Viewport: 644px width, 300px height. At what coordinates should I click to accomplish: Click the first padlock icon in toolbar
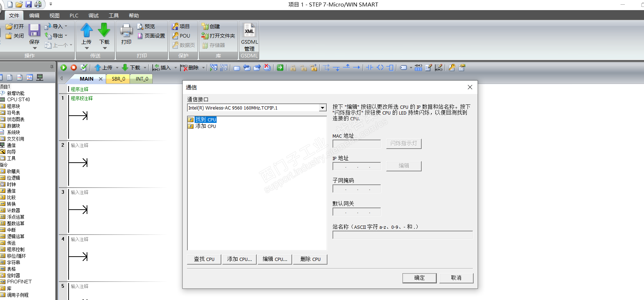pos(293,68)
